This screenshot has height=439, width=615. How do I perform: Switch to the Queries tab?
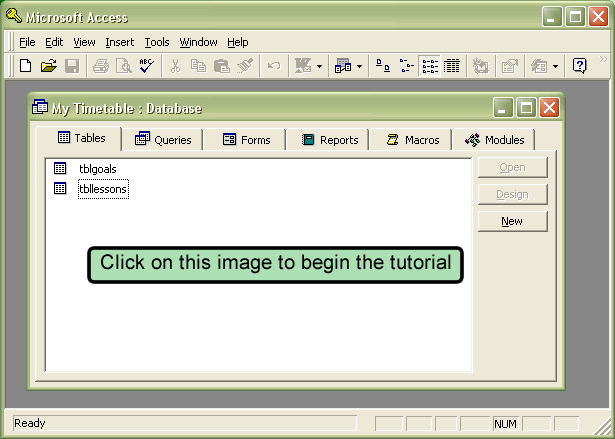(163, 140)
